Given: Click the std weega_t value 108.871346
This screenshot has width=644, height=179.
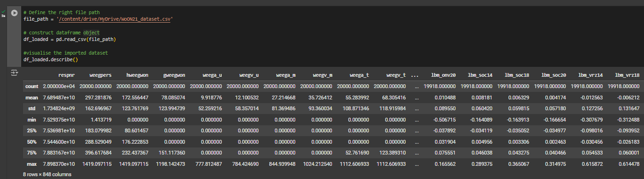Looking at the screenshot, I should pyautogui.click(x=356, y=108).
